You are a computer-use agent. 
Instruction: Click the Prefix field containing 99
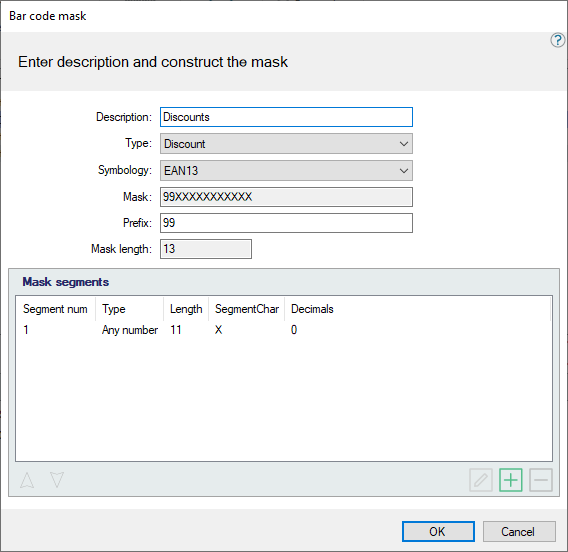pyautogui.click(x=286, y=223)
